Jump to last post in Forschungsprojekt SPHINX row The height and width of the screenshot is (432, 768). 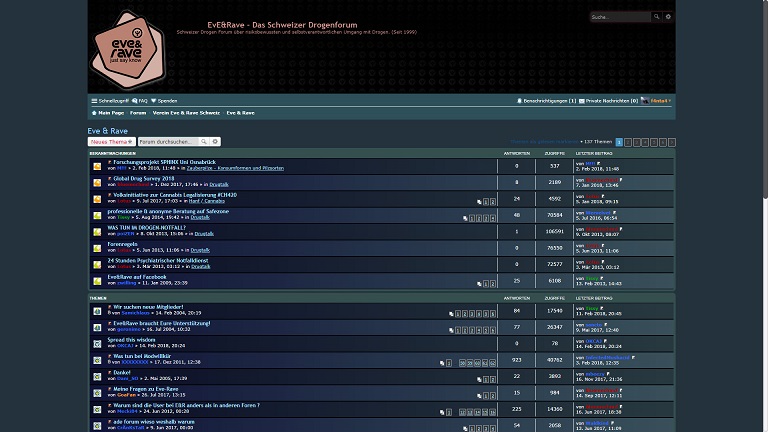tap(599, 164)
